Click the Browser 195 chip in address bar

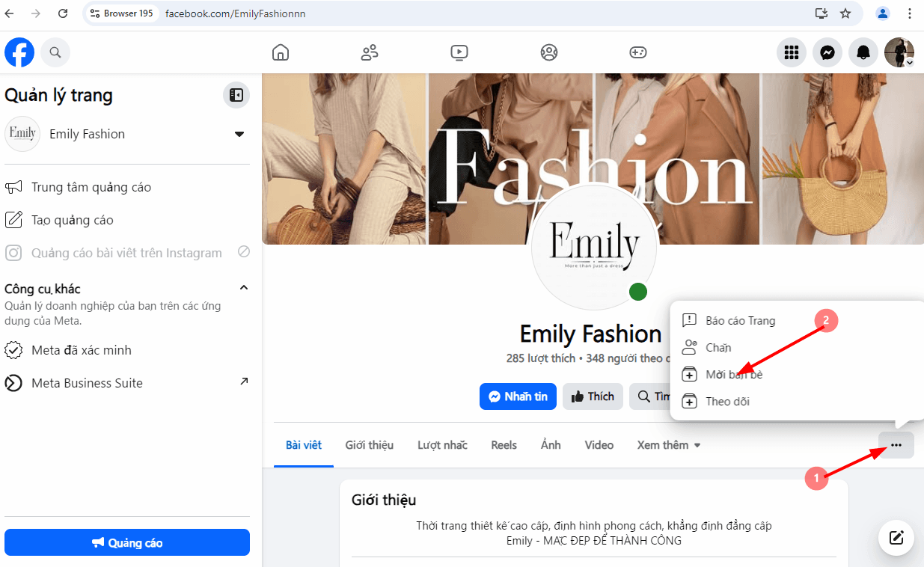coord(122,13)
